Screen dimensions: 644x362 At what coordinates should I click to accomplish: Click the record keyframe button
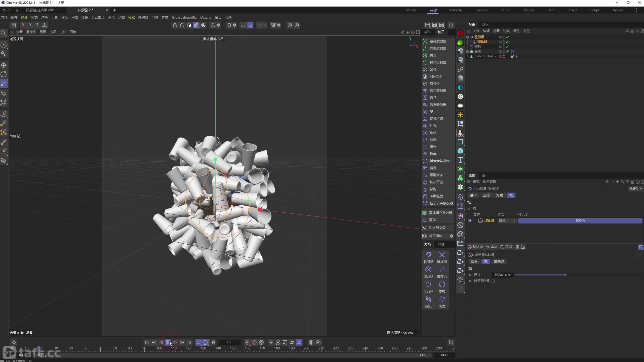(x=247, y=342)
